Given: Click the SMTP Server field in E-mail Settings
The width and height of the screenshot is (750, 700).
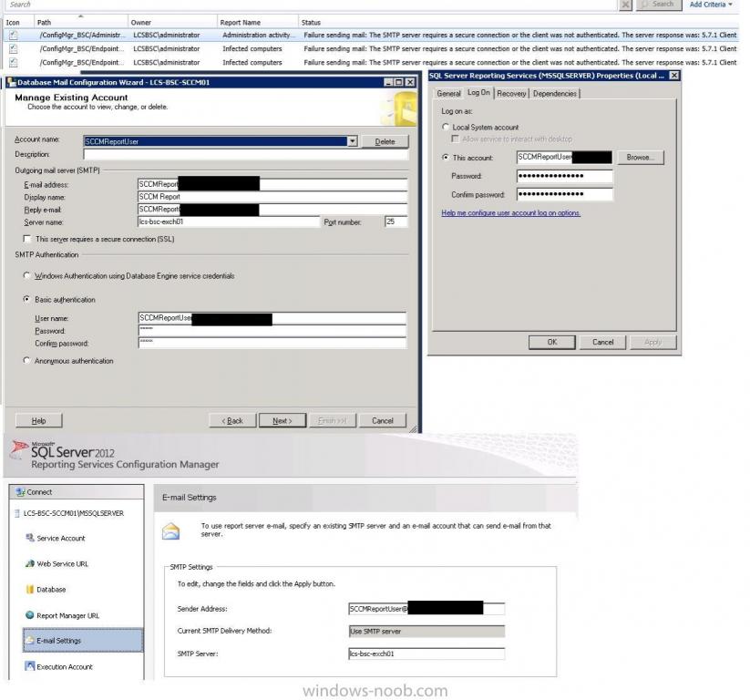Looking at the screenshot, I should (426, 654).
